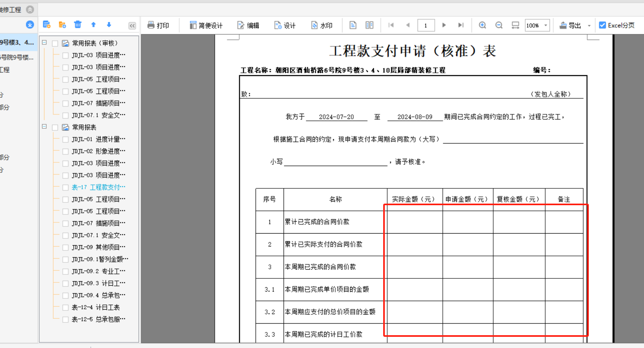Select the JDJL-09.1暂列金额… report
The image size is (644, 348).
pos(100,259)
